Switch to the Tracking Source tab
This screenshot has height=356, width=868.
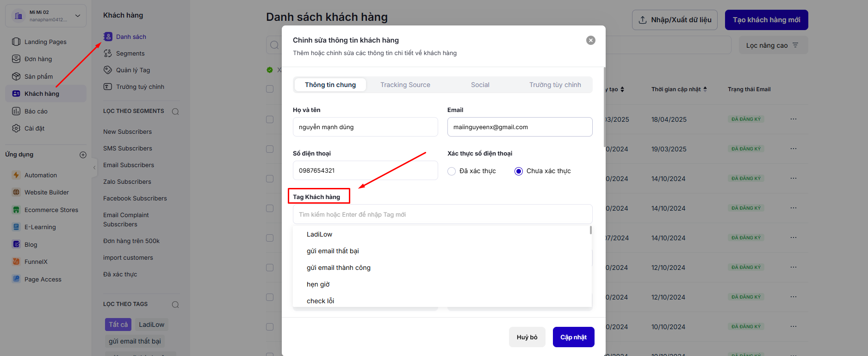click(x=405, y=85)
